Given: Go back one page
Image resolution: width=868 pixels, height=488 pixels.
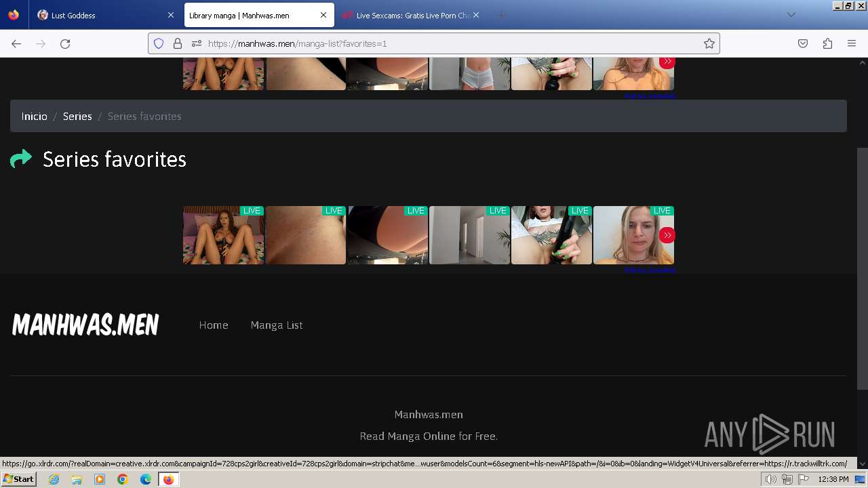Looking at the screenshot, I should [x=16, y=43].
